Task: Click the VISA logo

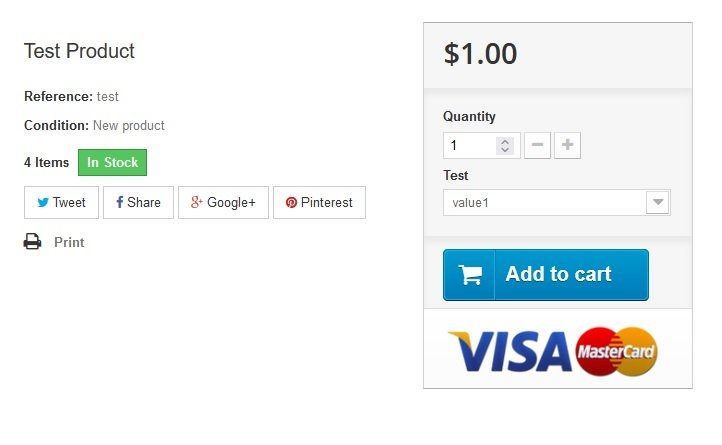Action: click(510, 351)
